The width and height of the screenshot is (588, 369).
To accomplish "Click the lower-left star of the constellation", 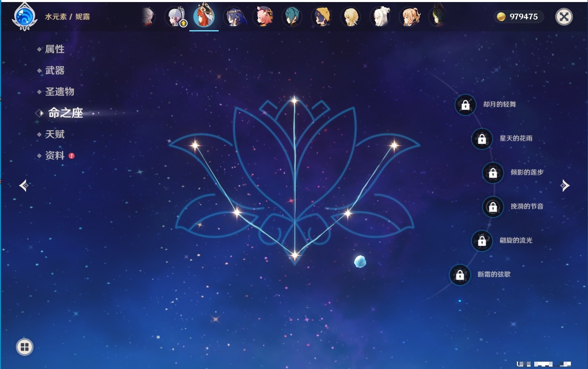I will 237,212.
